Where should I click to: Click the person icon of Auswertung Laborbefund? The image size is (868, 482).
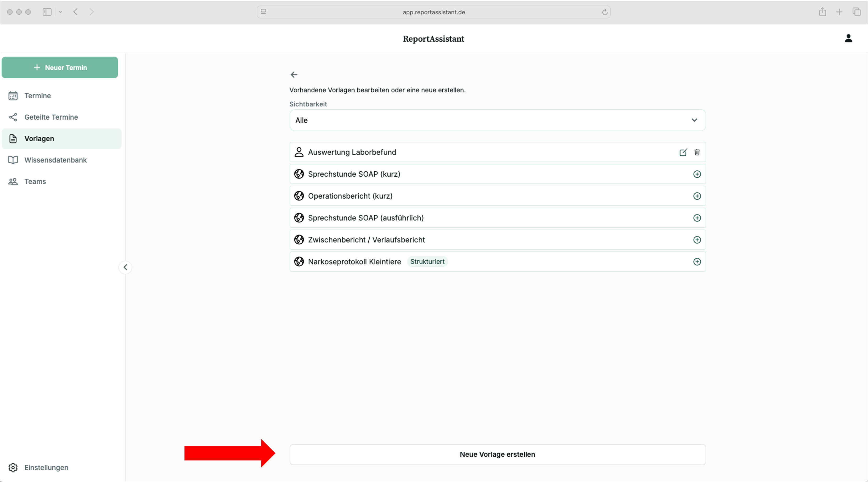click(299, 152)
